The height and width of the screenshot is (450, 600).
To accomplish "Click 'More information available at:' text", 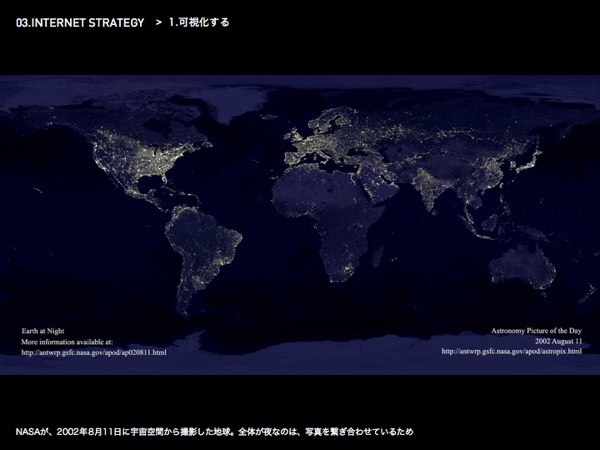I will [67, 342].
